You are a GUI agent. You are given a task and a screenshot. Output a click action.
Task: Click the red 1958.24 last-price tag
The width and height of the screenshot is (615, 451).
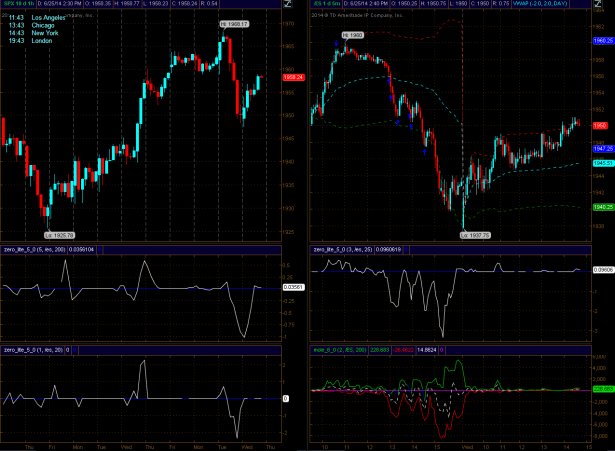293,77
